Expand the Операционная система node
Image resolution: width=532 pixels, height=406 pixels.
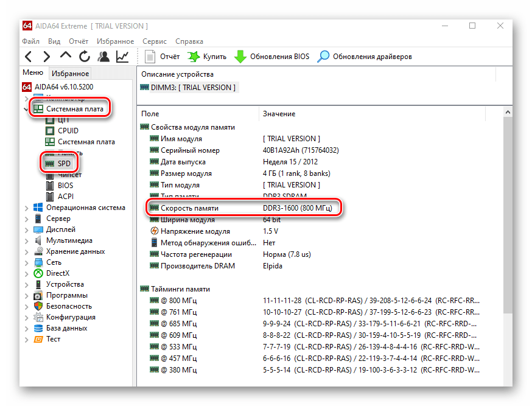26,208
